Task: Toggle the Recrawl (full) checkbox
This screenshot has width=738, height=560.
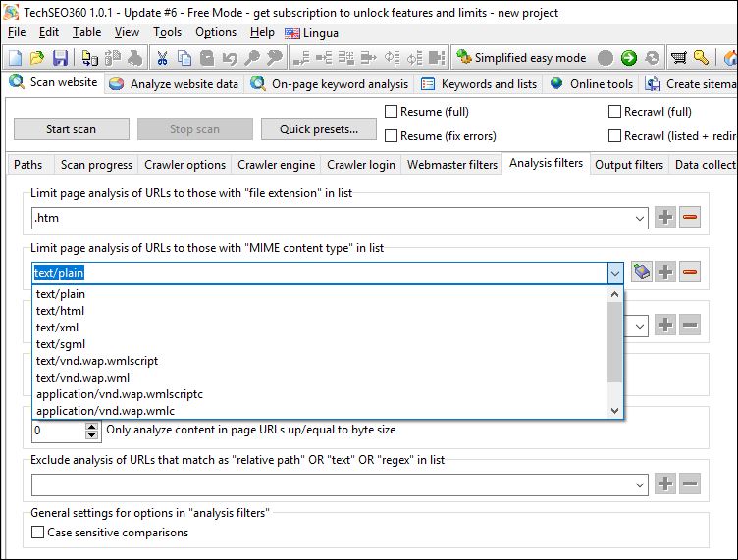Action: [x=615, y=112]
